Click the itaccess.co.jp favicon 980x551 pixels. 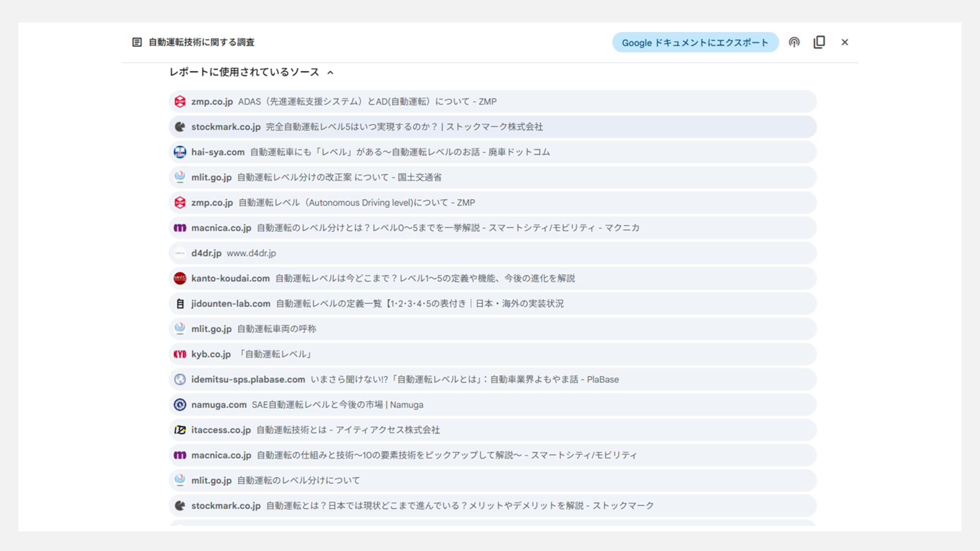pos(180,430)
